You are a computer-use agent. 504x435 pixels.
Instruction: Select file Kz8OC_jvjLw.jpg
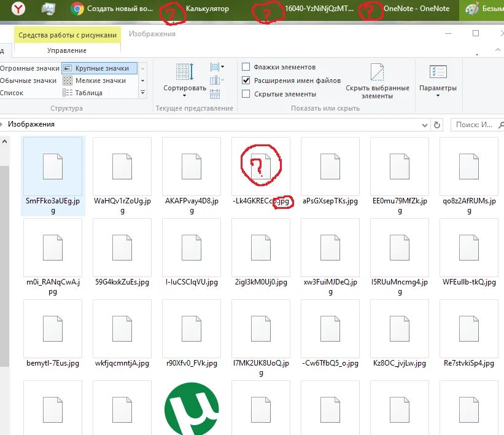click(400, 334)
